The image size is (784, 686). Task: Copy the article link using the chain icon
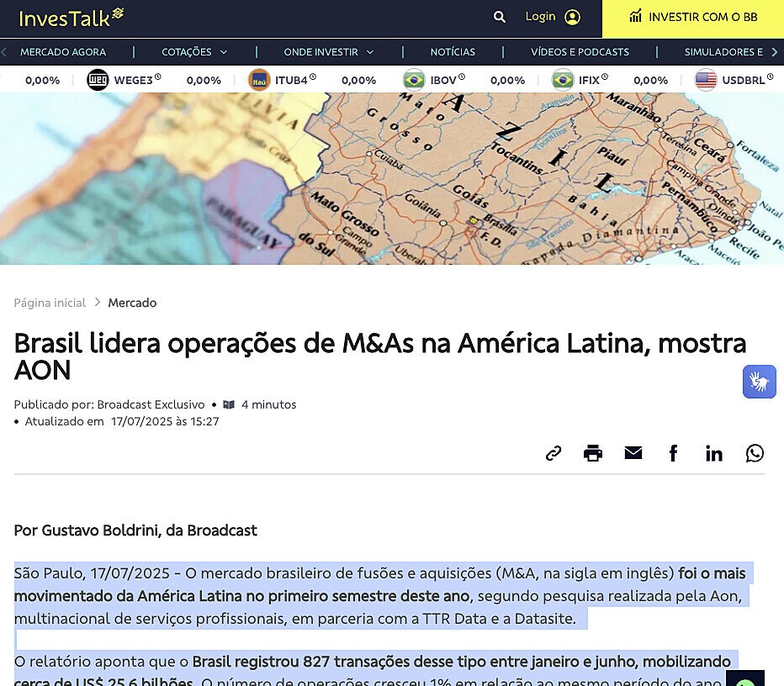click(553, 452)
